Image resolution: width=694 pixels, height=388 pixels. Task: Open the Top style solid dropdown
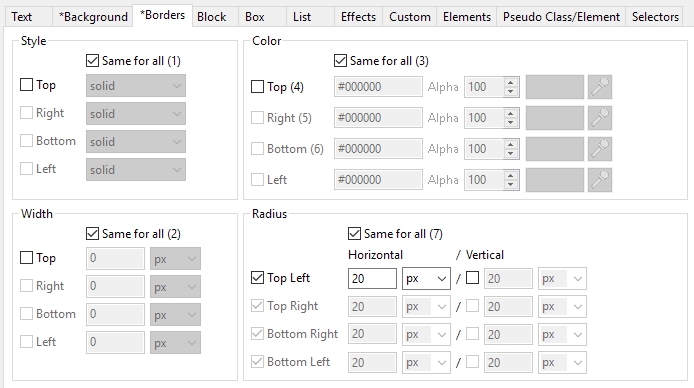136,86
